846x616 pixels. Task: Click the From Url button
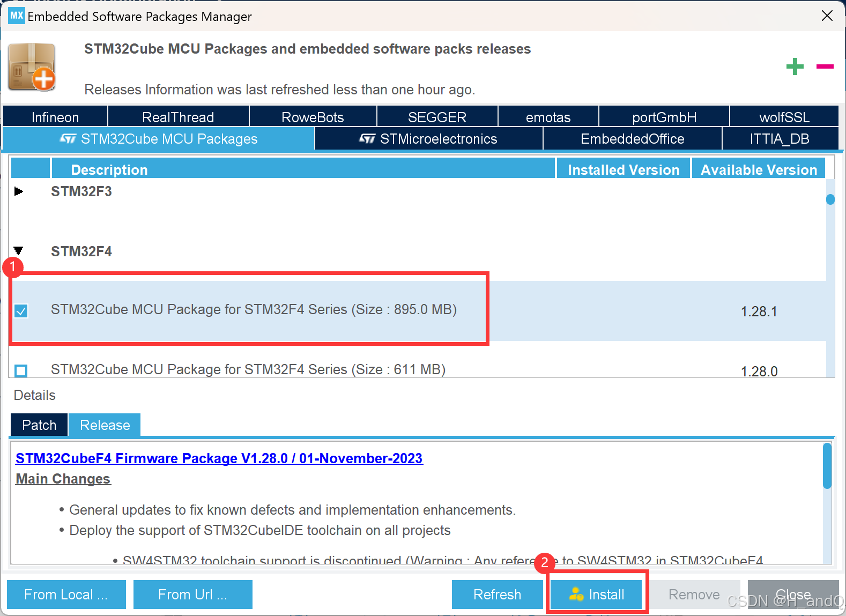193,595
